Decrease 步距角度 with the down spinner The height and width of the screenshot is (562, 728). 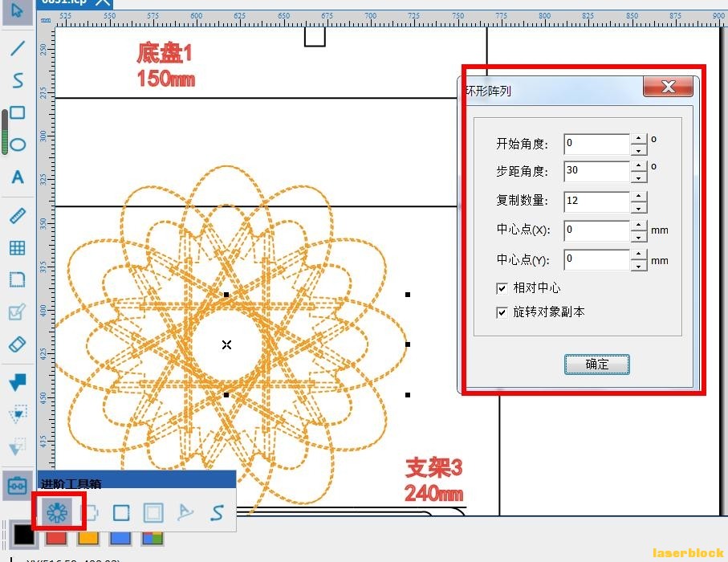tap(639, 177)
